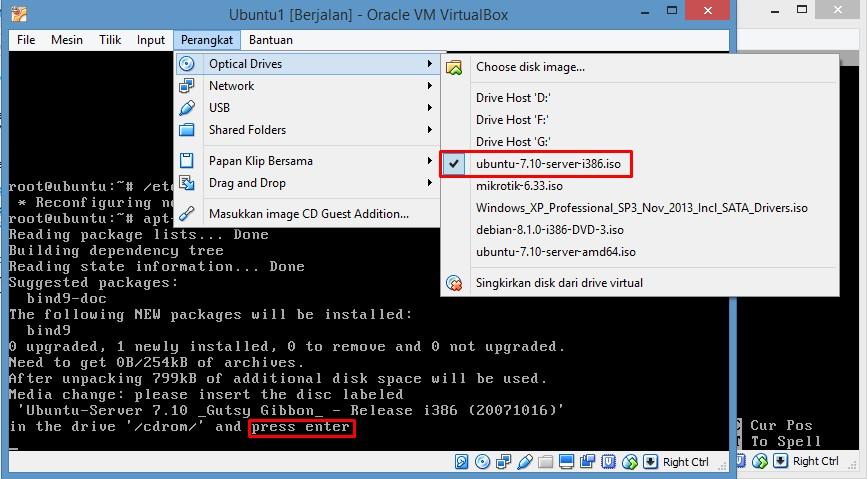This screenshot has height=479, width=867.
Task: Click video capture indicator in status bar
Action: (x=587, y=461)
